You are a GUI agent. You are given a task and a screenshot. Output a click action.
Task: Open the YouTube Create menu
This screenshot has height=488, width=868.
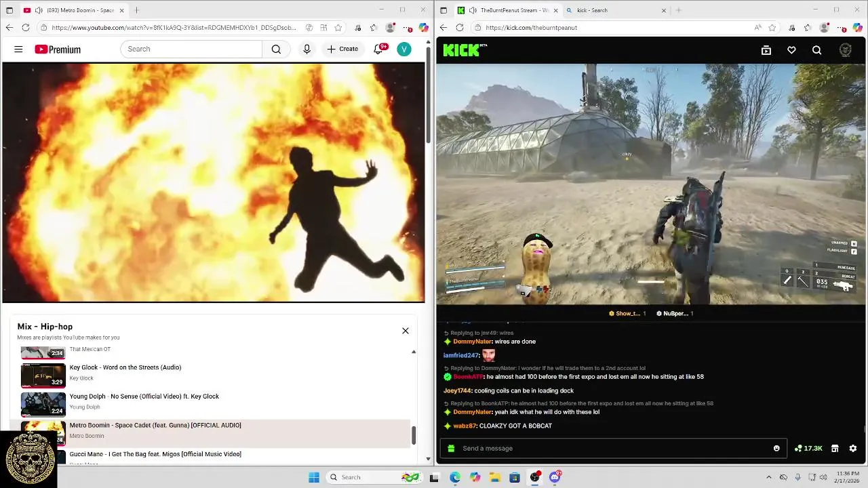tap(342, 49)
